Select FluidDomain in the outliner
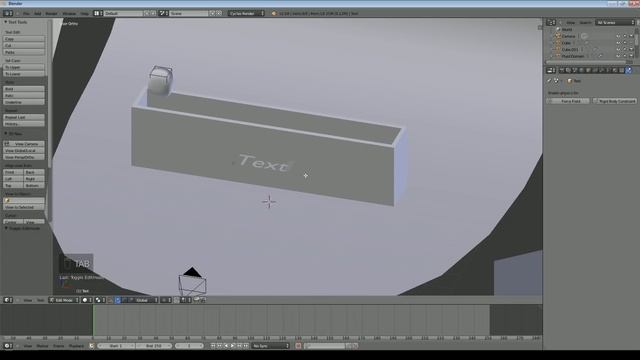Viewport: 640px width, 360px height. (x=573, y=56)
